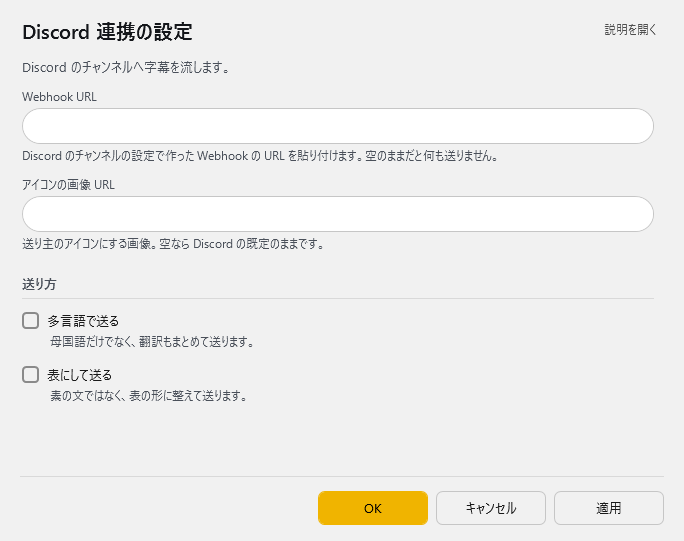The image size is (684, 541).
Task: Enable the 多言語で送る checkbox
Action: click(x=31, y=321)
